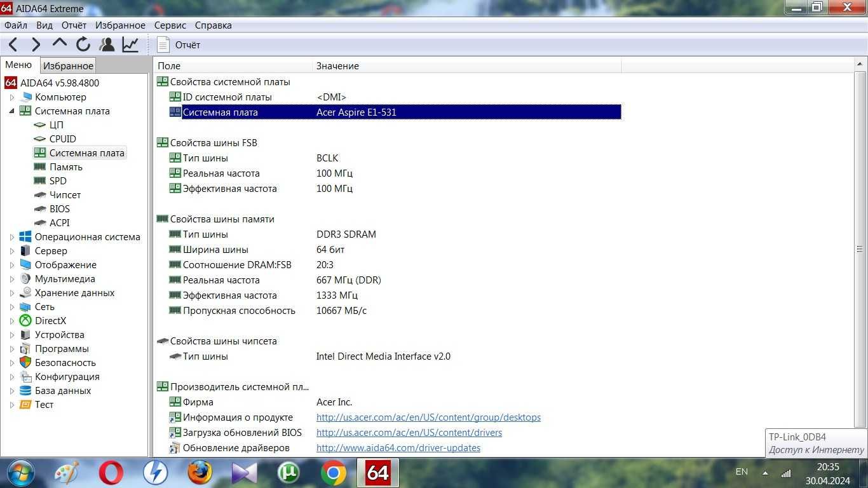Image resolution: width=868 pixels, height=488 pixels.
Task: Open Google Chrome from the taskbar
Action: tap(333, 473)
